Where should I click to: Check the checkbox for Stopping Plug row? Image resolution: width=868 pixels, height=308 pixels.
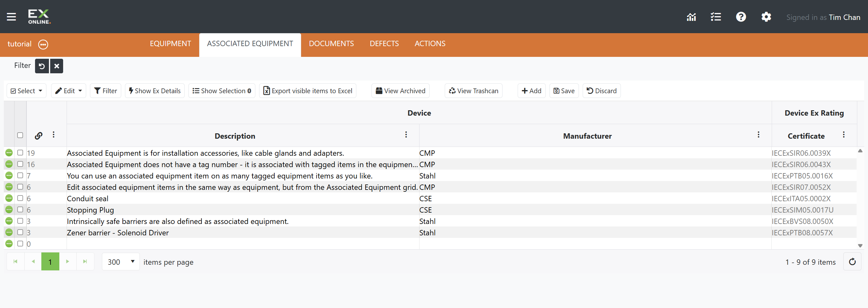tap(20, 209)
